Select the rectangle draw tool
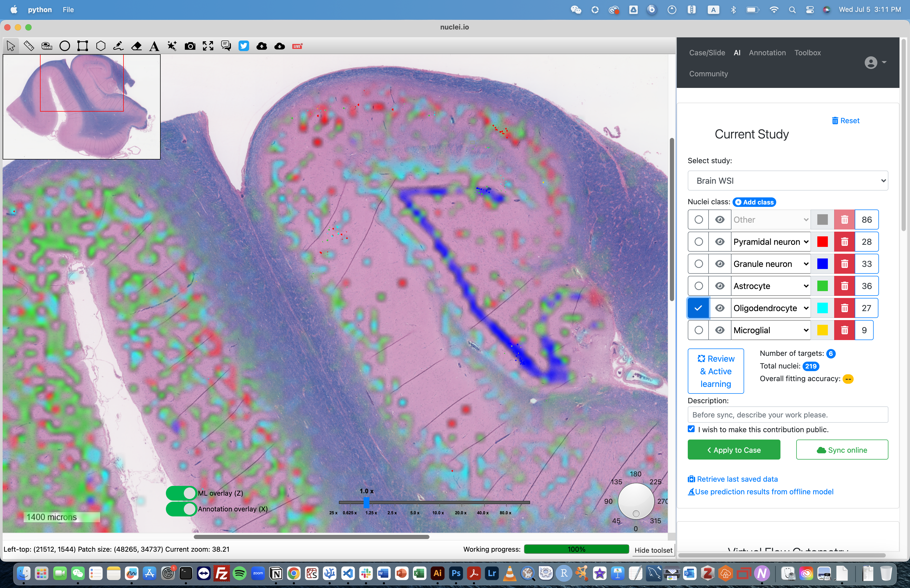The height and width of the screenshot is (588, 910). point(82,45)
